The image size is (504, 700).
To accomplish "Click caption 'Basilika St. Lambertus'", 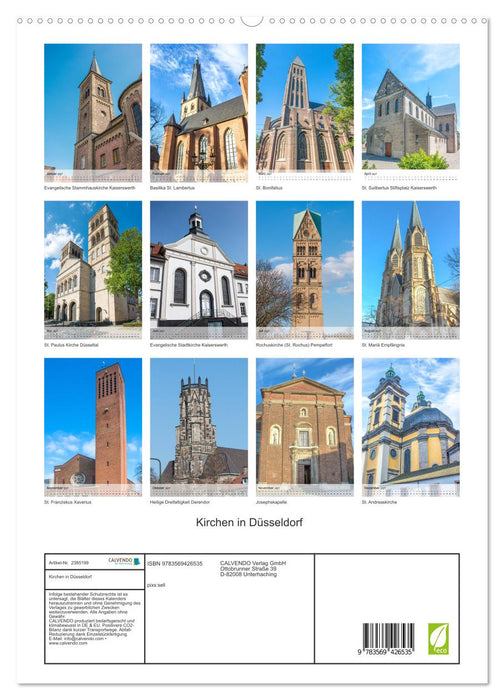I will click(x=172, y=188).
